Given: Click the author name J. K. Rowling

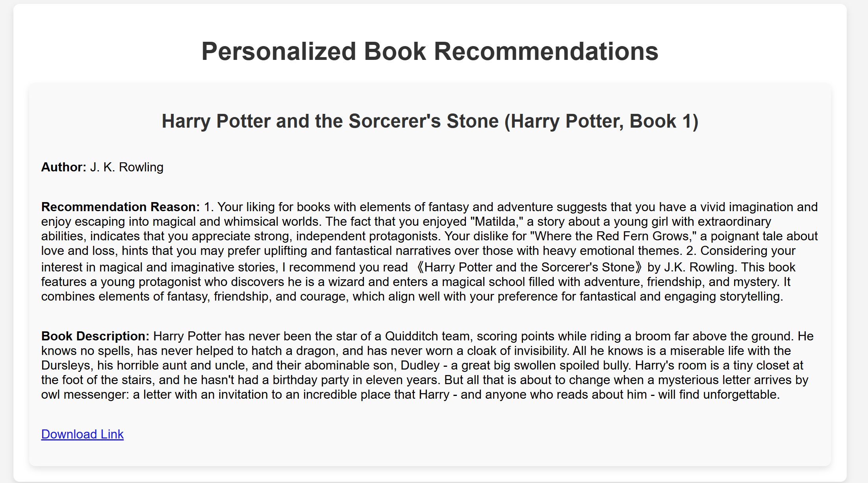Looking at the screenshot, I should [x=126, y=167].
